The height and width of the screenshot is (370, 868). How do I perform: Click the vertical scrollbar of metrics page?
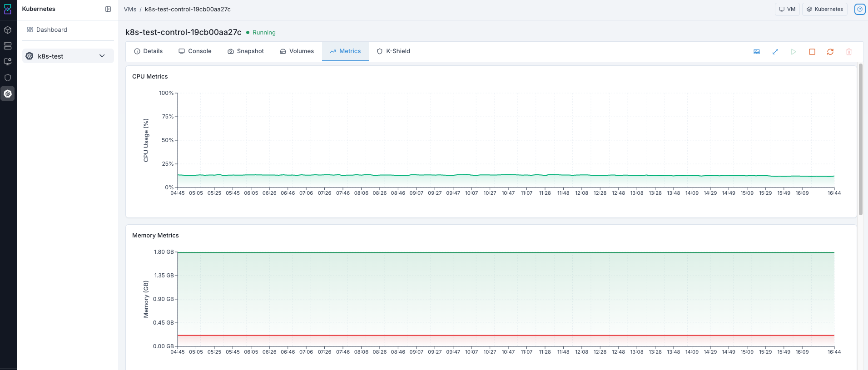pyautogui.click(x=861, y=139)
